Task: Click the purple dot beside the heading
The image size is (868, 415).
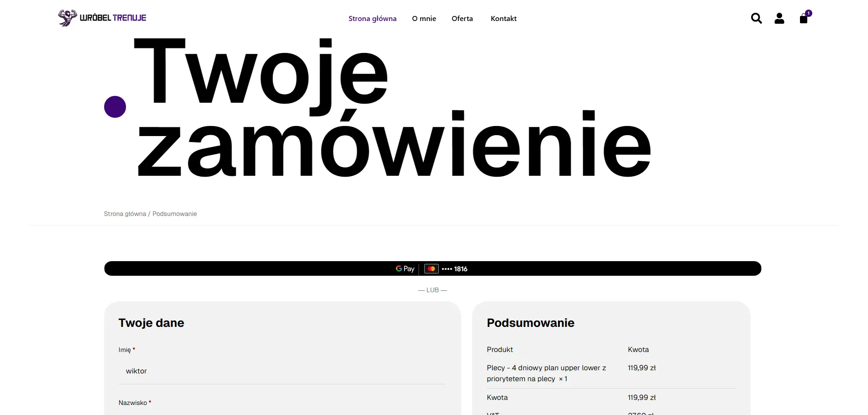Action: click(x=115, y=107)
